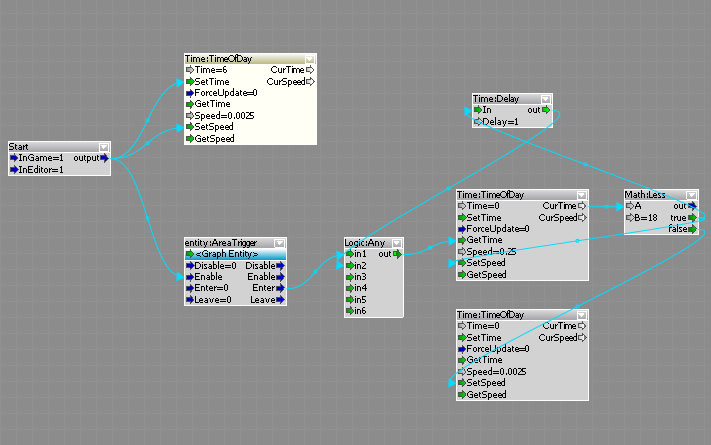
Task: Open the Math:Less node dropdown arrow
Action: 691,195
